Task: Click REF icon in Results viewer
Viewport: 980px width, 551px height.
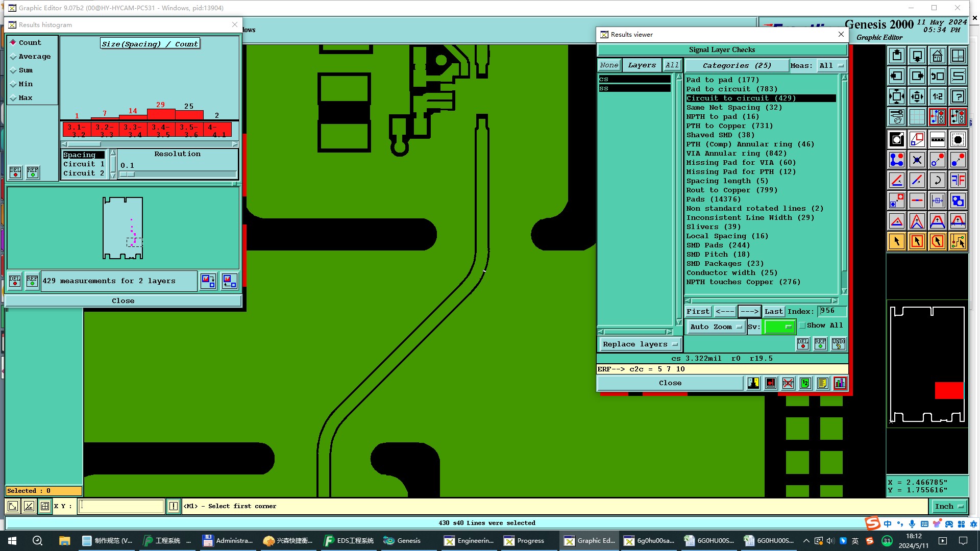Action: click(820, 344)
